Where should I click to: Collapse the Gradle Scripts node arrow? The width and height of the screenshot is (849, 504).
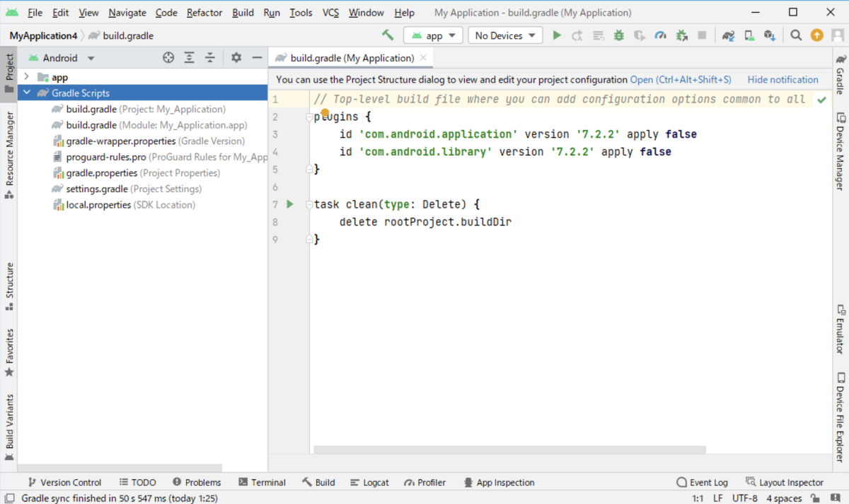click(26, 93)
